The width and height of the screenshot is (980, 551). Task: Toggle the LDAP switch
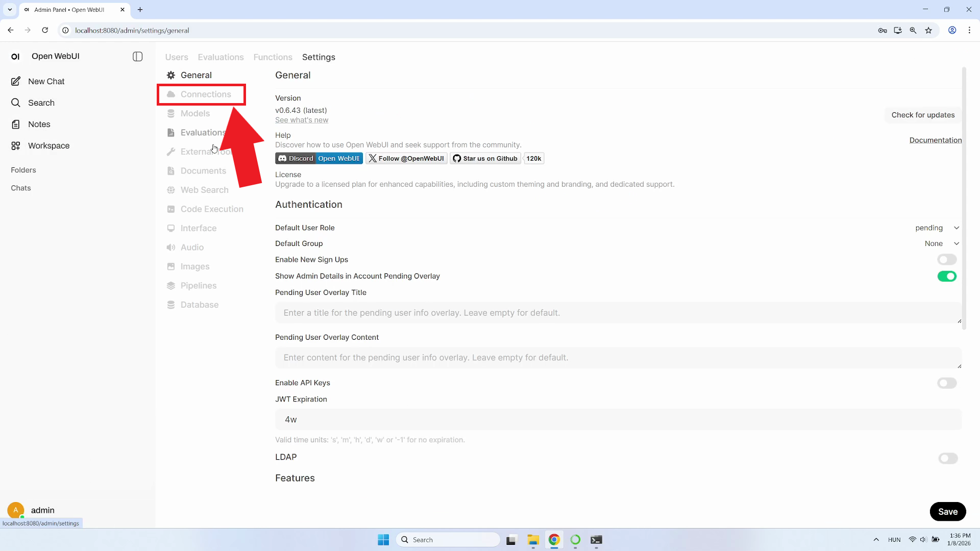pos(947,459)
